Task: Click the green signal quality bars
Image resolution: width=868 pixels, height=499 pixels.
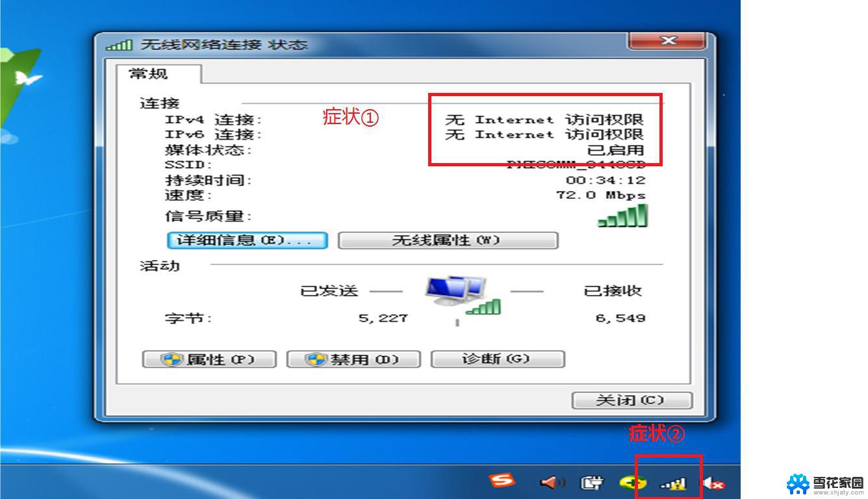Action: point(622,216)
